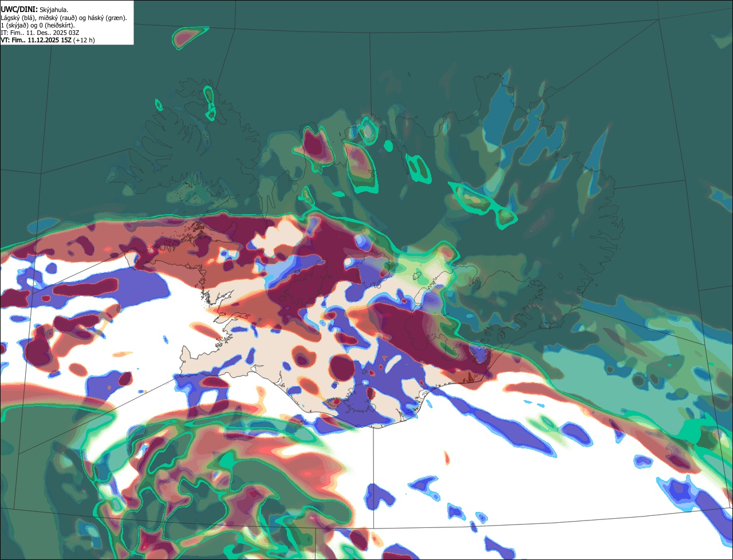733x560 pixels.
Task: Select the word "Skýjahula." in the legend
Action: 54,10
